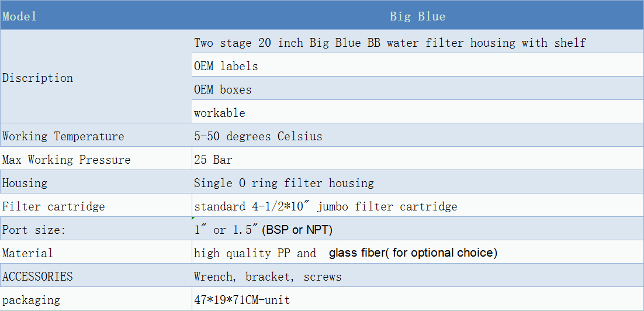Screen dimensions: 644x311
Task: Select the Max Working Pressure label
Action: 96,158
